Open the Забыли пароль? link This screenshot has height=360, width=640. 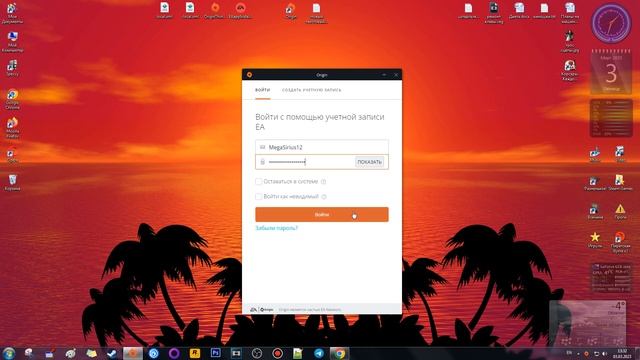[277, 228]
